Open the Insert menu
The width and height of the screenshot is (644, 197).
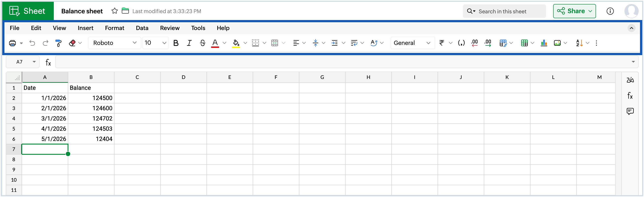(x=86, y=28)
